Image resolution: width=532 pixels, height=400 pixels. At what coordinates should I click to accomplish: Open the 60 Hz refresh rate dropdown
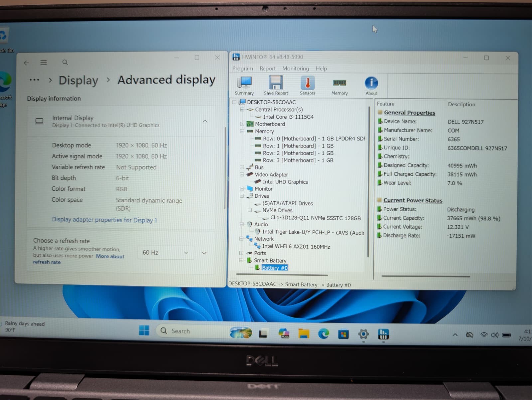[x=165, y=252]
